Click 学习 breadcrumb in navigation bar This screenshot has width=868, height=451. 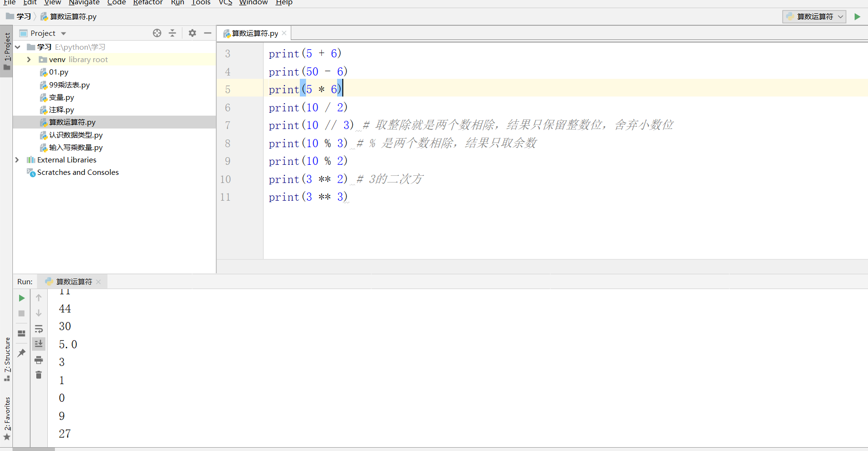coord(19,16)
